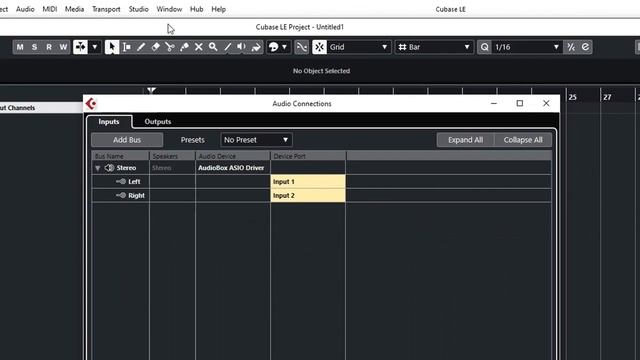Click the Quantize panel 'e' icon
Screen dimensions: 640x360
pos(585,47)
